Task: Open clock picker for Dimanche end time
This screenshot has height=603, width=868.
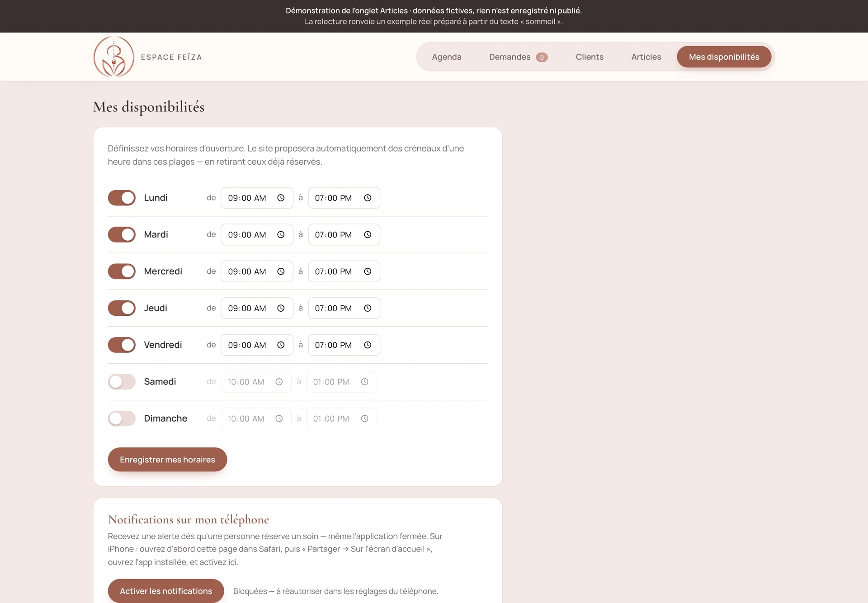Action: coord(364,418)
